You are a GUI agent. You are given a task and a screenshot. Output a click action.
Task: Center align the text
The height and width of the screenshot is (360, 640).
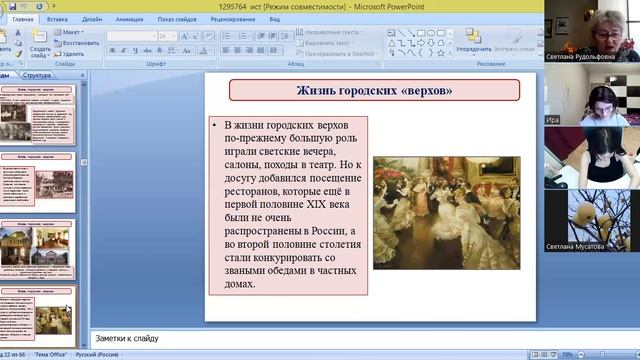pos(238,51)
